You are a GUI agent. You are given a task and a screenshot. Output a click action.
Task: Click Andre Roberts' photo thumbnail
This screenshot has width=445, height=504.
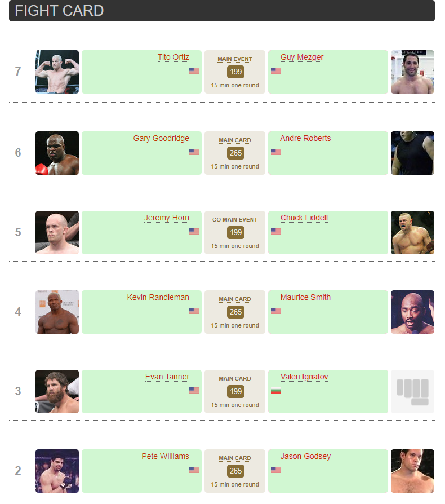click(412, 153)
